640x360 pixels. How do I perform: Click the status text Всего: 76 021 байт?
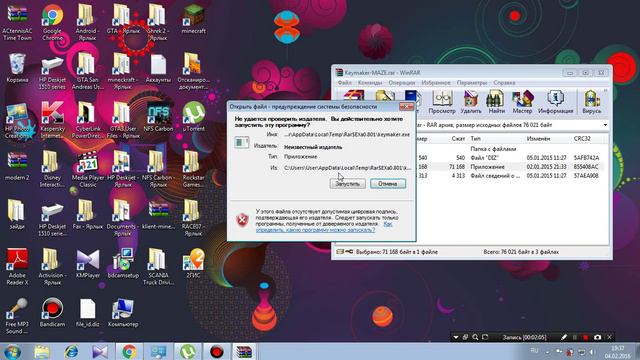point(521,252)
